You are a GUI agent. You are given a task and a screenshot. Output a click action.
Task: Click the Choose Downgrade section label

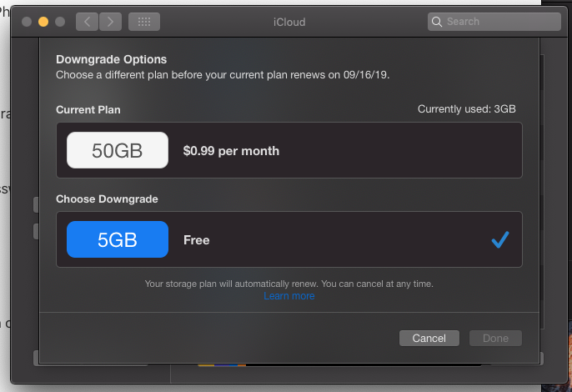coord(107,199)
